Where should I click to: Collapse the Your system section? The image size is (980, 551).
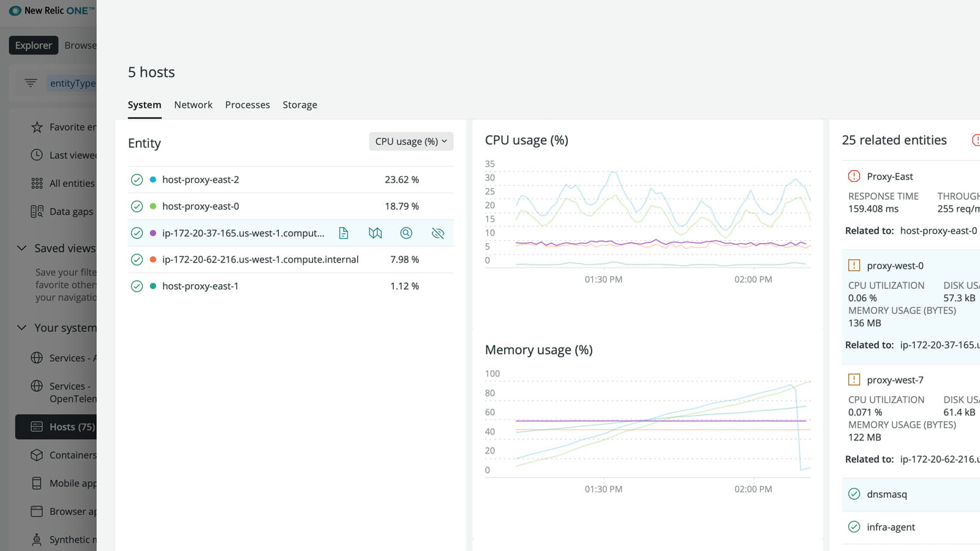pos(21,328)
